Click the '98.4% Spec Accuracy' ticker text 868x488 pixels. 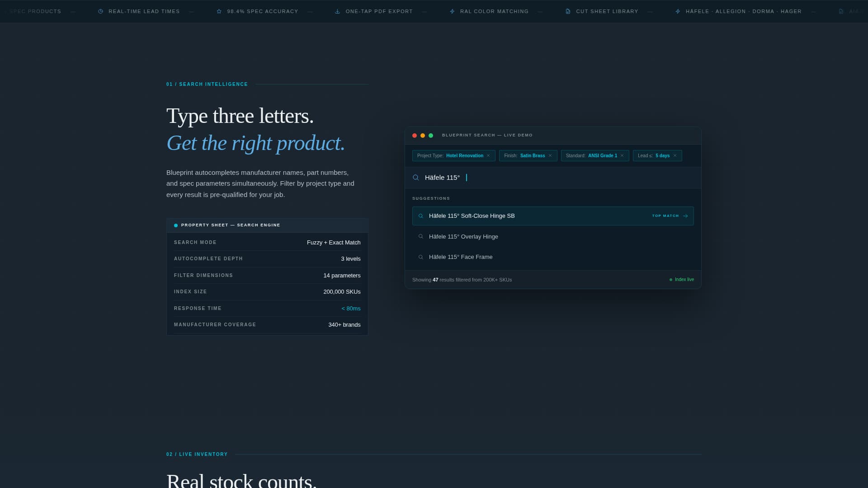coord(263,11)
